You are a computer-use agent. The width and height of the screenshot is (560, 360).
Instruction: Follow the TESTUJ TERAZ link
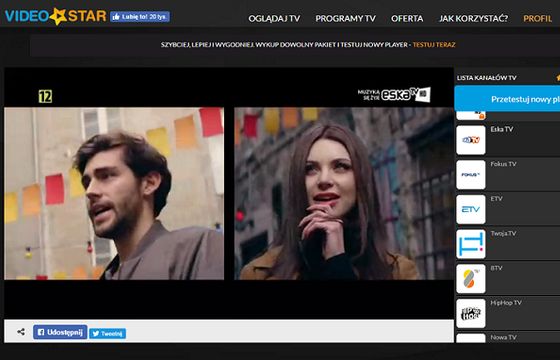(x=434, y=45)
